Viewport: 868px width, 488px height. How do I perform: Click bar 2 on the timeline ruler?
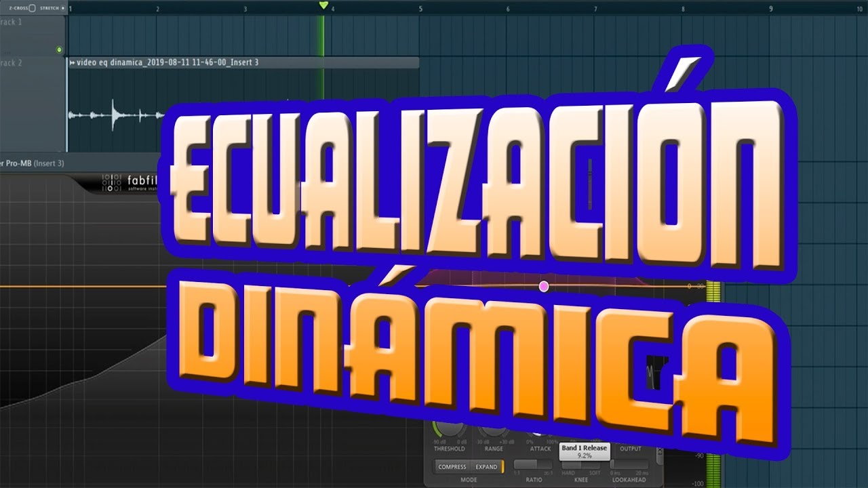pos(157,8)
